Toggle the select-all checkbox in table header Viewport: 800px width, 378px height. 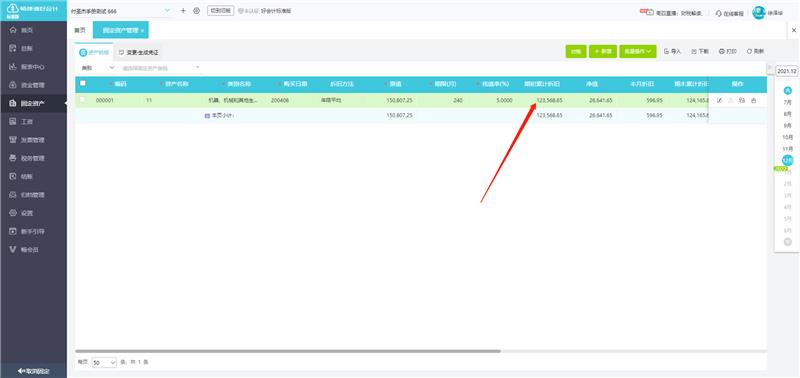(83, 83)
